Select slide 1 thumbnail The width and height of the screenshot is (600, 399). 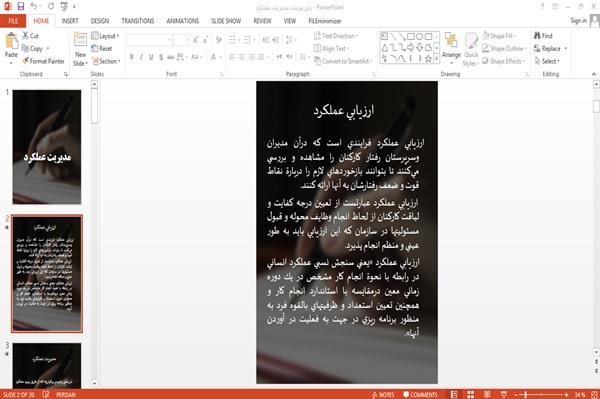47,147
